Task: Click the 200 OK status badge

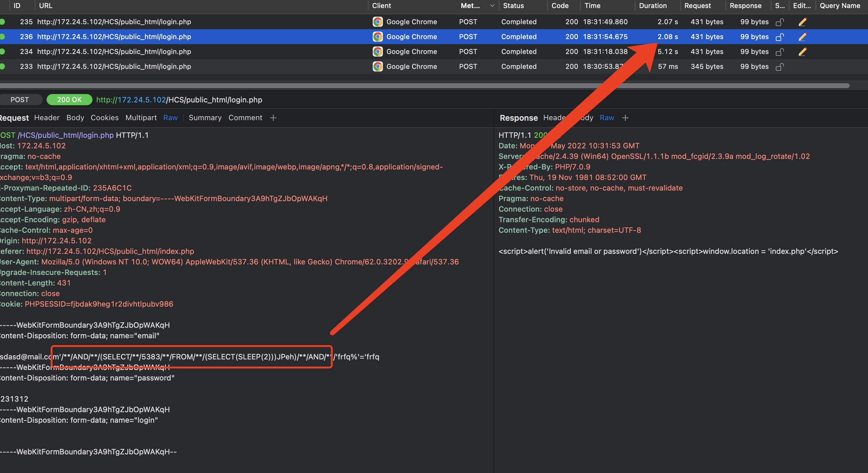Action: pos(69,100)
